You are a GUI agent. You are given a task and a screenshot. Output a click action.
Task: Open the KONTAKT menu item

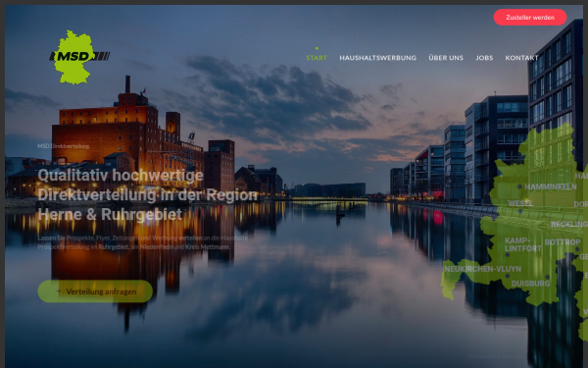point(521,58)
